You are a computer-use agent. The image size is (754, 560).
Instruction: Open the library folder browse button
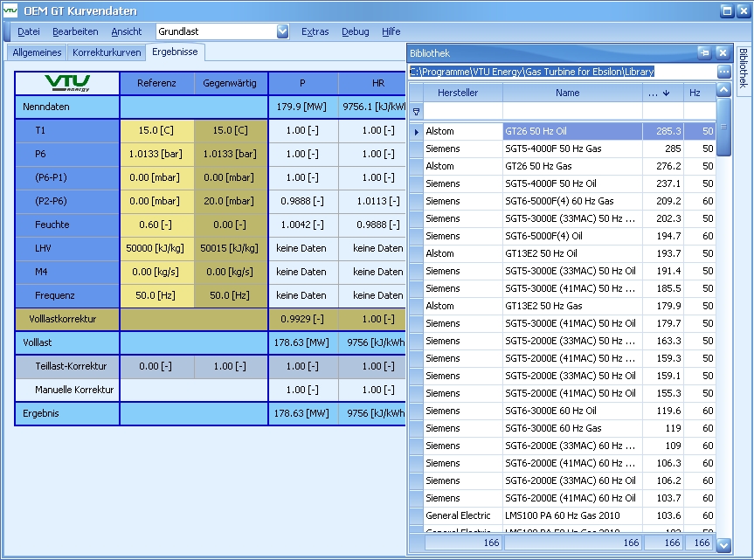(723, 73)
